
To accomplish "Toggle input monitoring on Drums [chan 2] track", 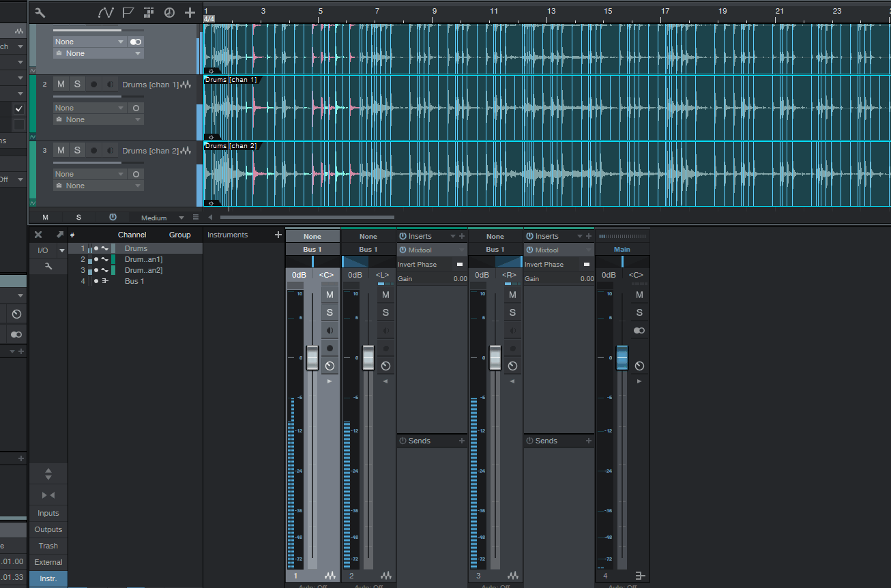I will [x=108, y=150].
